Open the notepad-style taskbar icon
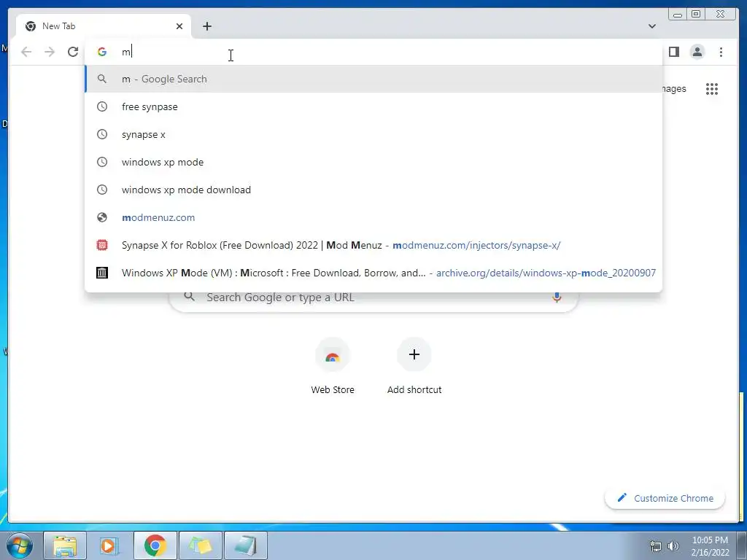Image resolution: width=747 pixels, height=560 pixels. click(245, 545)
